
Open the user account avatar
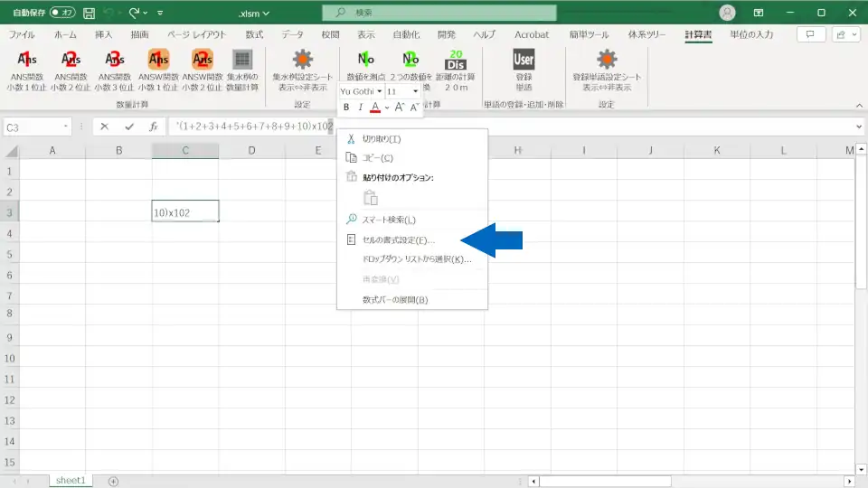pos(727,13)
